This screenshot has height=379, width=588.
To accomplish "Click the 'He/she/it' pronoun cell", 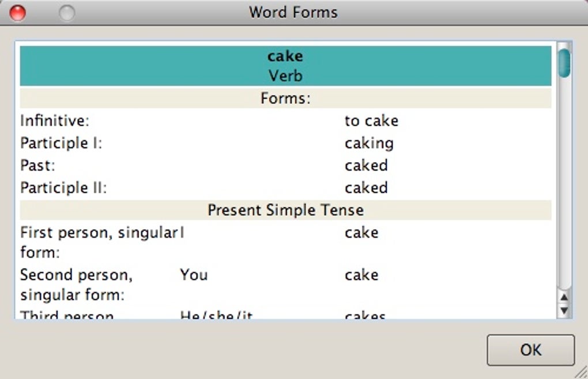I will (216, 316).
